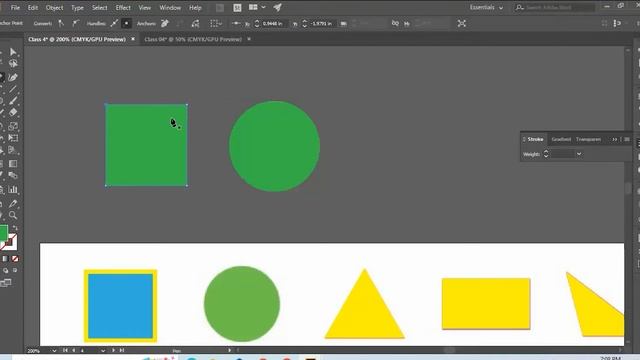Open the arrange documents dropdown
This screenshot has width=640, height=360.
257,7
